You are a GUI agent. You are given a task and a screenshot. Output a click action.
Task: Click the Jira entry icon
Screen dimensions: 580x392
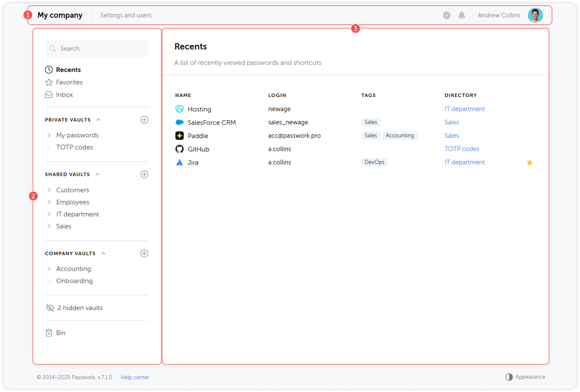click(x=179, y=162)
